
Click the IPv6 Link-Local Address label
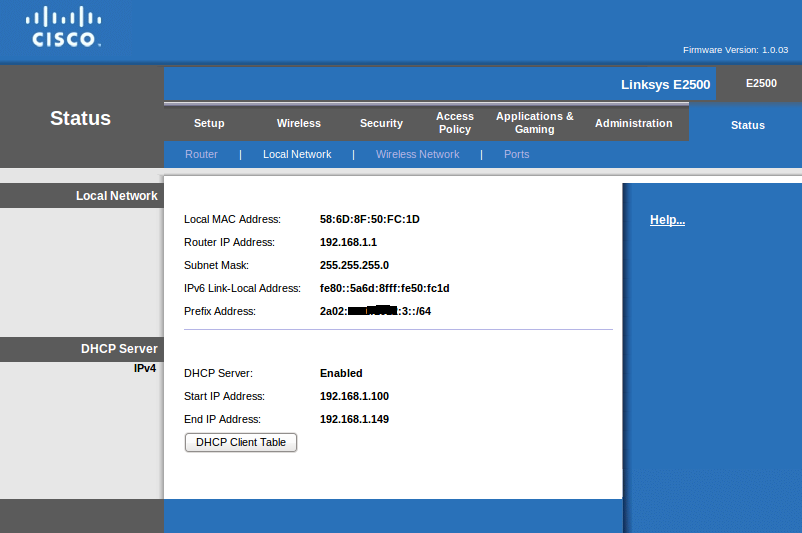[x=242, y=288]
